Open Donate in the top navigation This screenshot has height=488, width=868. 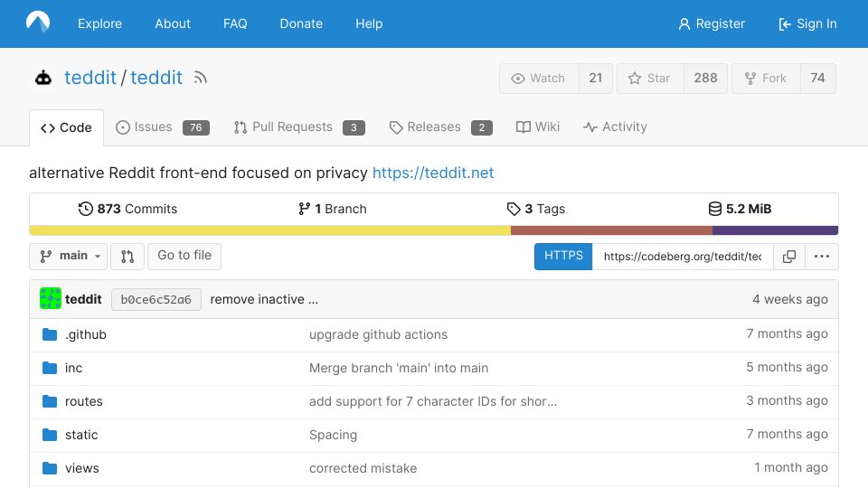pos(301,23)
